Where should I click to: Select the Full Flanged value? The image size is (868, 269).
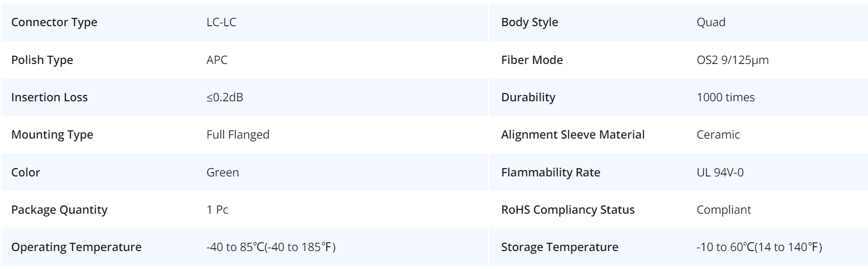pyautogui.click(x=238, y=135)
